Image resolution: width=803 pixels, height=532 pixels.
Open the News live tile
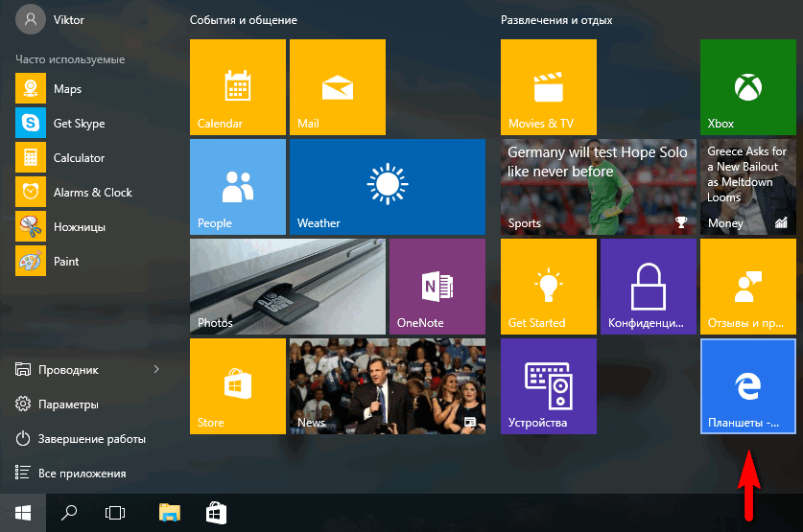point(388,386)
